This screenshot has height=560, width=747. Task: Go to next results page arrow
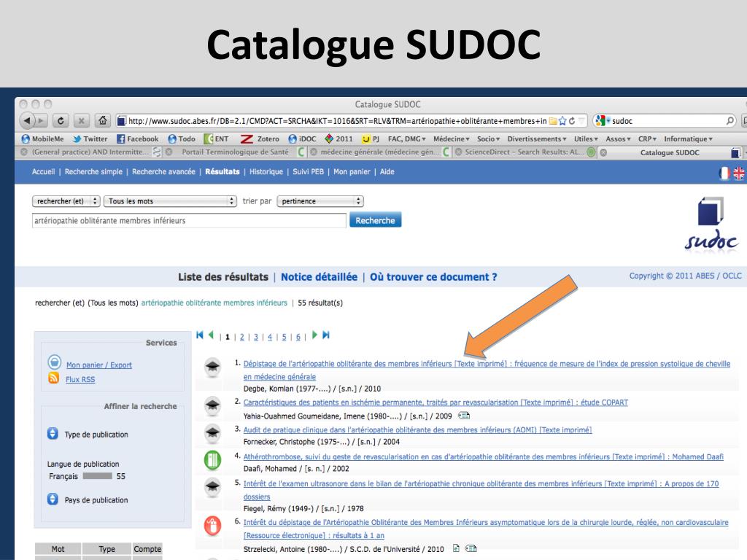pos(314,335)
